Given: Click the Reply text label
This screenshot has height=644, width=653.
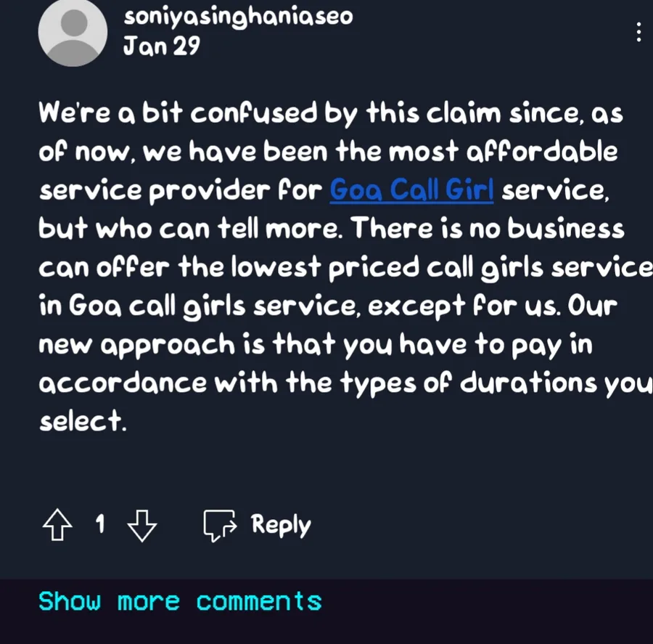Looking at the screenshot, I should (x=281, y=525).
